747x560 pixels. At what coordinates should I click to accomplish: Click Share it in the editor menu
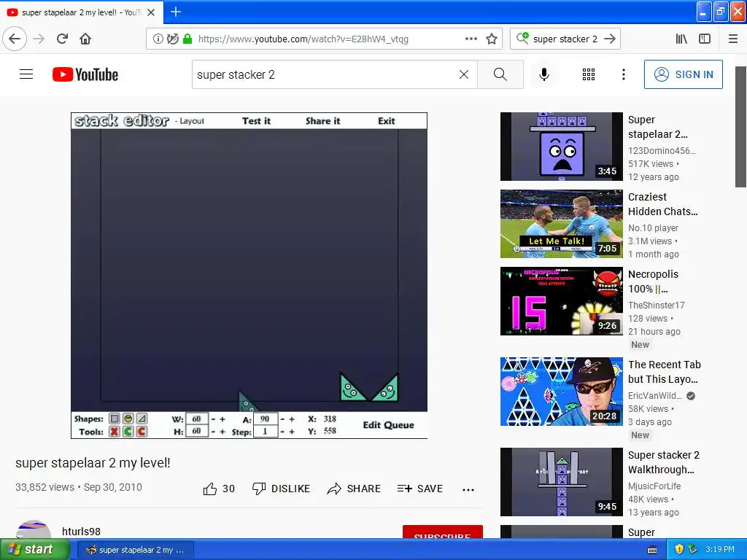click(x=323, y=121)
